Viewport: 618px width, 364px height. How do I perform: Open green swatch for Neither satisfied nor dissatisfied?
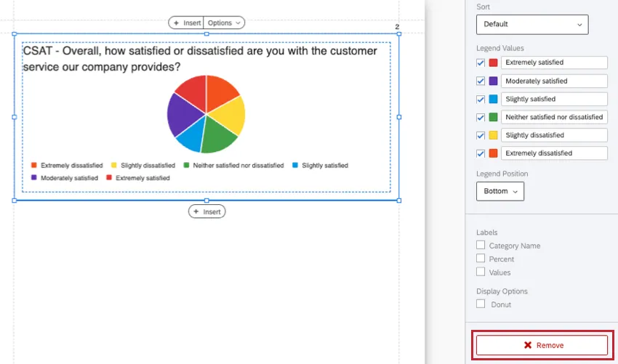493,117
